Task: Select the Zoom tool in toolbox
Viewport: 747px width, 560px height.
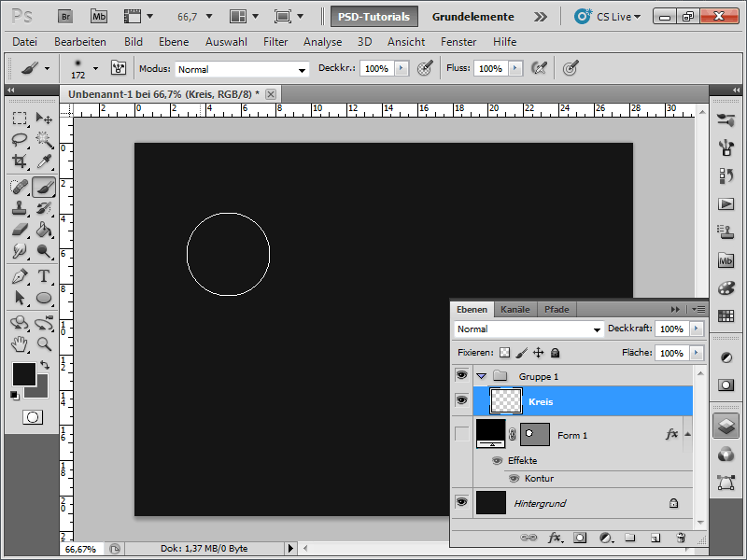Action: [44, 343]
